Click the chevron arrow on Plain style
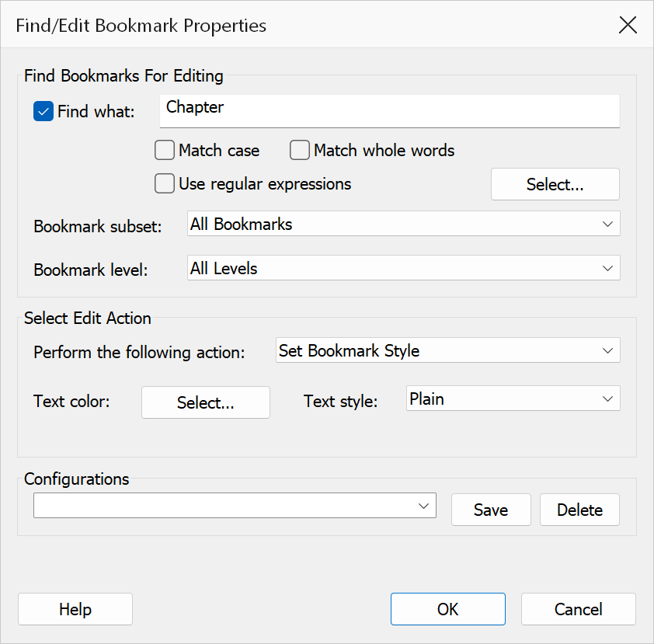Screen dimensions: 654x644 (x=607, y=399)
